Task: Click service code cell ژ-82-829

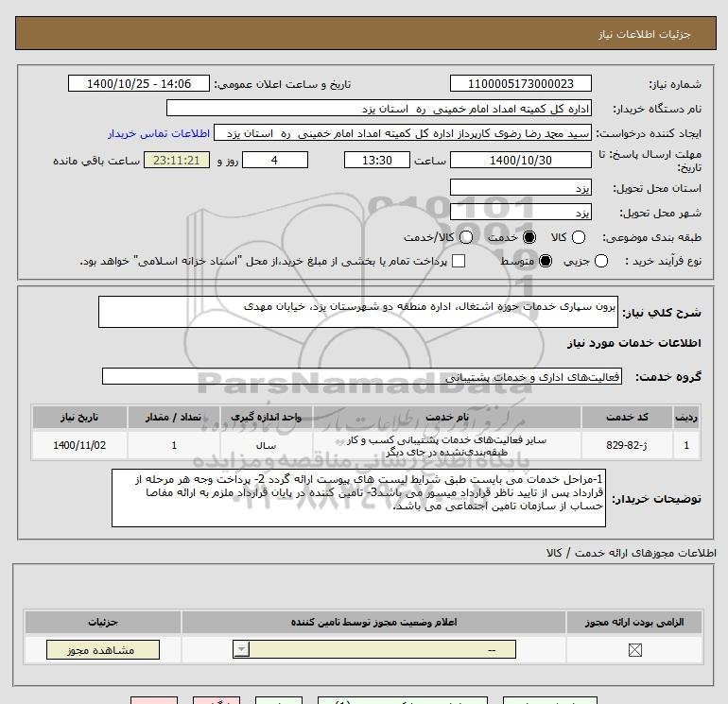Action: pyautogui.click(x=627, y=445)
